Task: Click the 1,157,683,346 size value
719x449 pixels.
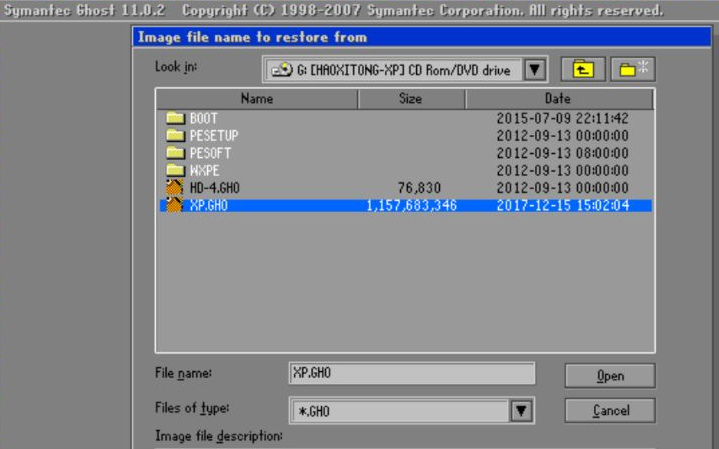Action: (x=412, y=205)
